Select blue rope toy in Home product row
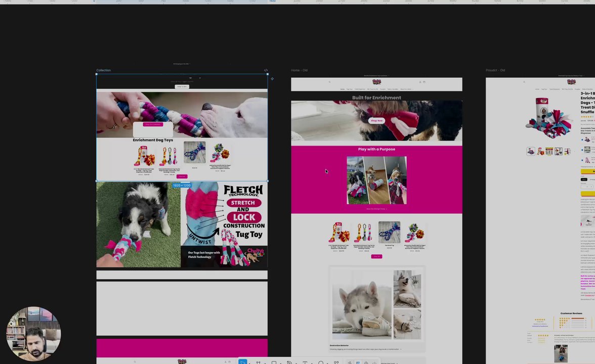 click(x=390, y=233)
